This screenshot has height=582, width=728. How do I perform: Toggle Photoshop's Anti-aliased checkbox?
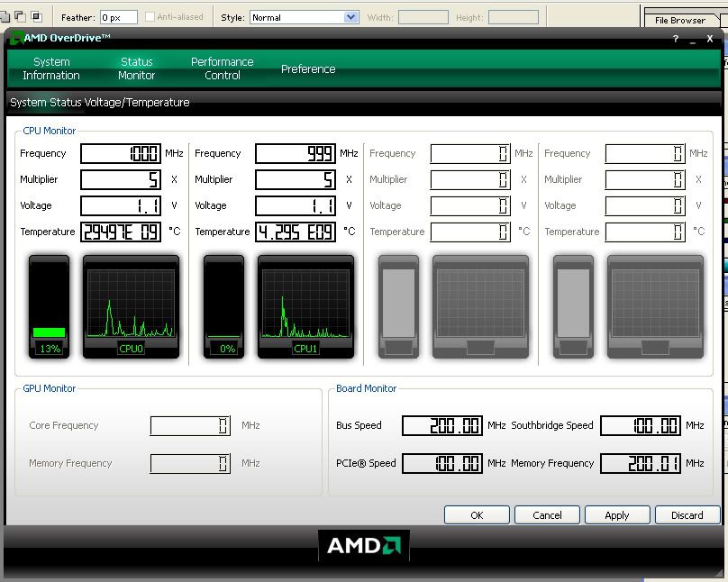pyautogui.click(x=150, y=17)
